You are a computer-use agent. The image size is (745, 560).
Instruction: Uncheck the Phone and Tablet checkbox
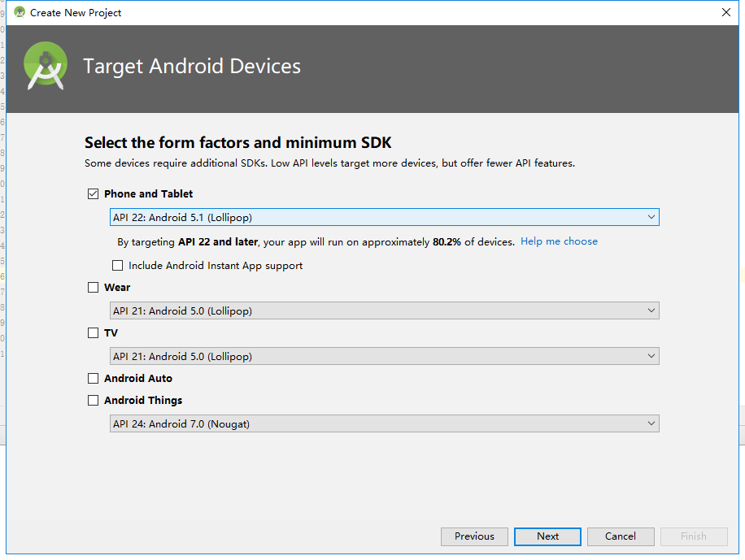click(93, 193)
